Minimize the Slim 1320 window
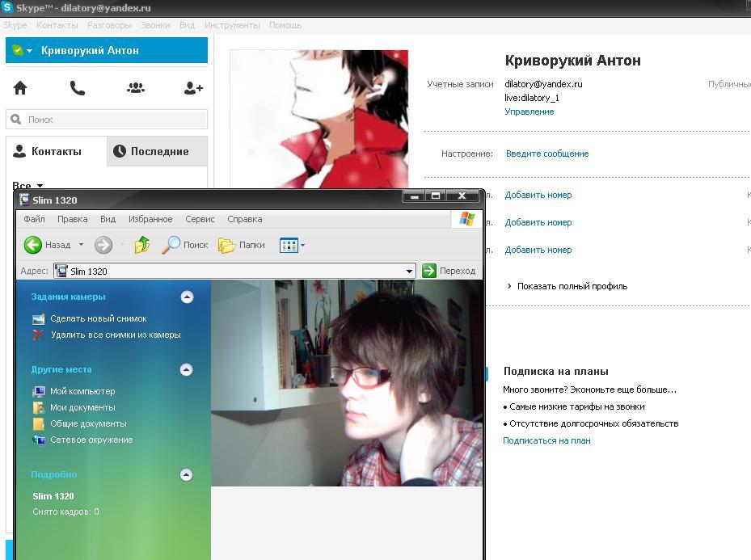751x560 pixels. coord(414,196)
